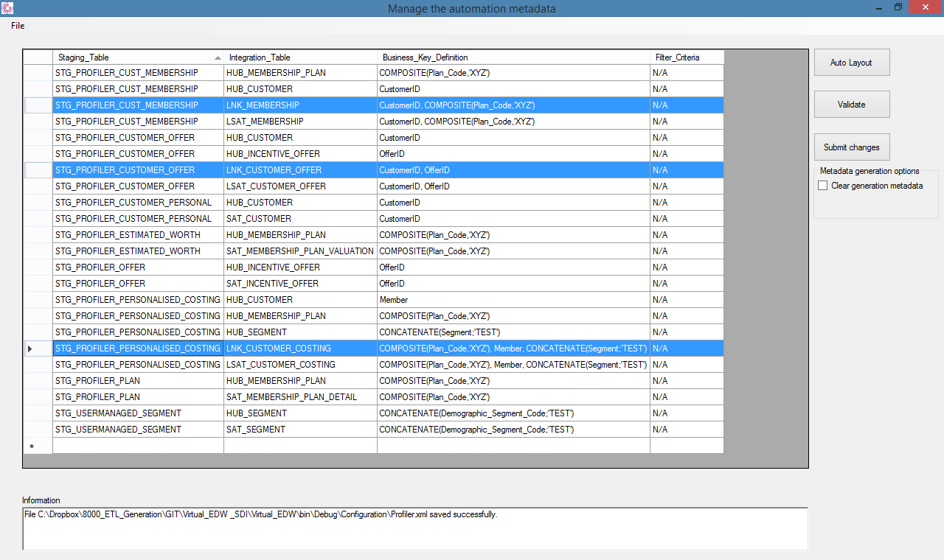The width and height of the screenshot is (944, 560).
Task: Click empty Business_Key_Definition cell in new row
Action: point(513,446)
